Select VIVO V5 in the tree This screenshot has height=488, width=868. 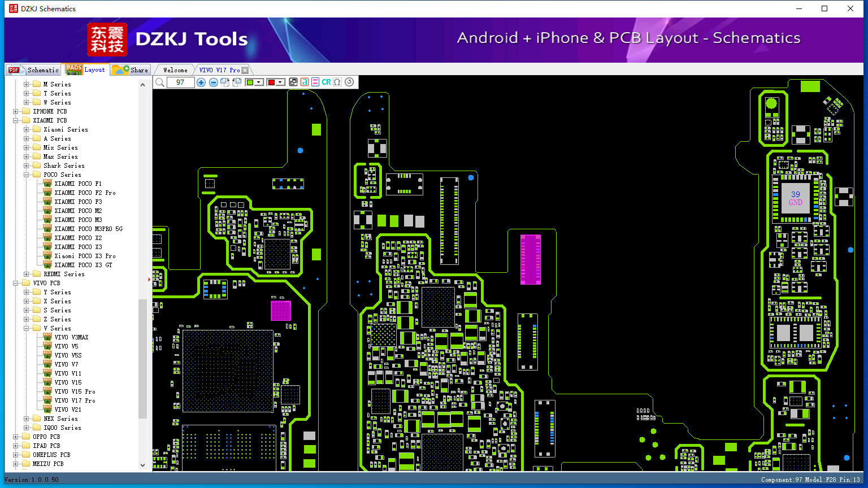[x=66, y=346]
